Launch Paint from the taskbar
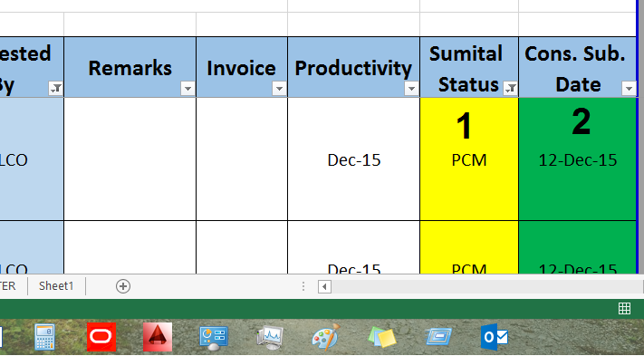Viewport: 644px width, 356px height. [326, 337]
